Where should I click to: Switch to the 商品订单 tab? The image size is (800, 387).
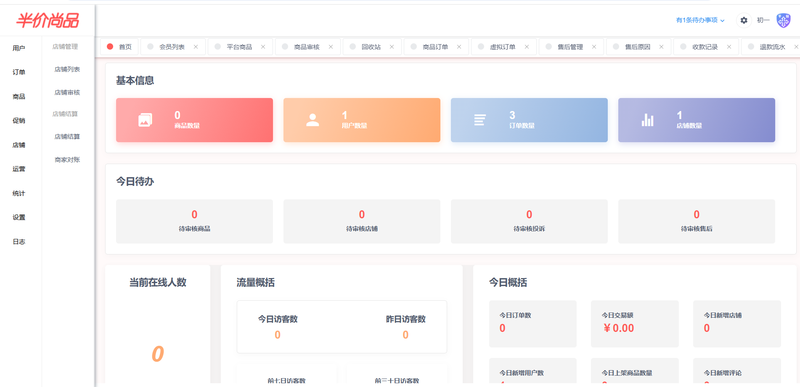click(x=435, y=47)
